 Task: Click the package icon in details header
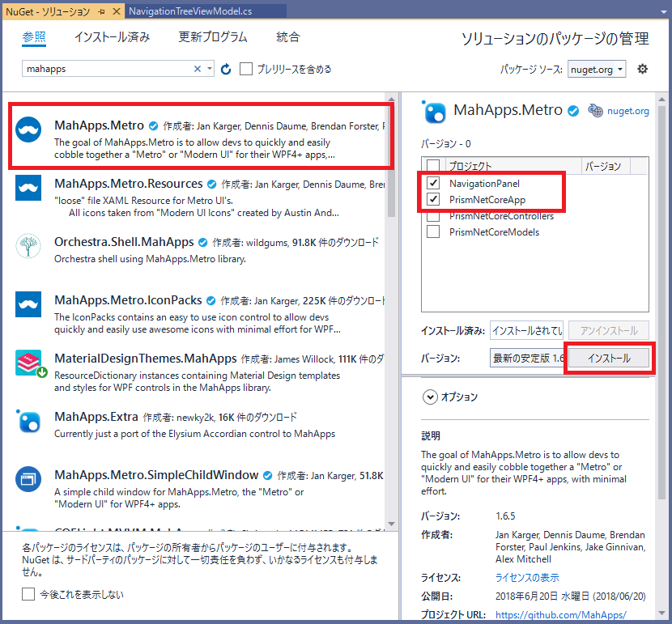pyautogui.click(x=434, y=112)
